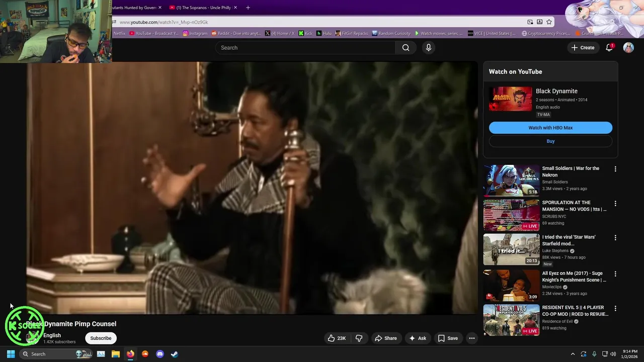Open Small Soldiers War for the Nekron thumbnail
Screen dimensions: 644x362
[x=511, y=180]
